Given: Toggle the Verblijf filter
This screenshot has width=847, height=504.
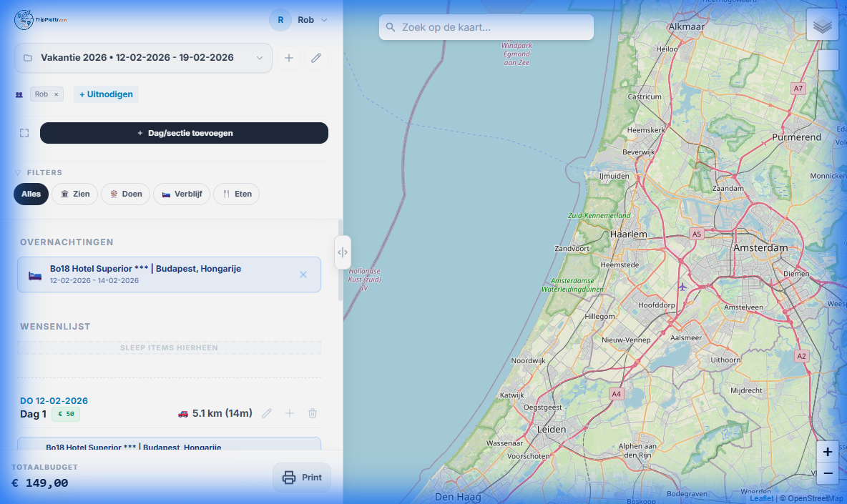Looking at the screenshot, I should click(182, 194).
